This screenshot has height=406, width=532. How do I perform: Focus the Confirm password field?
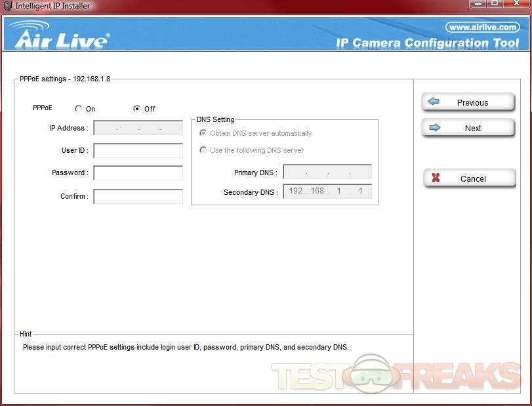(138, 196)
